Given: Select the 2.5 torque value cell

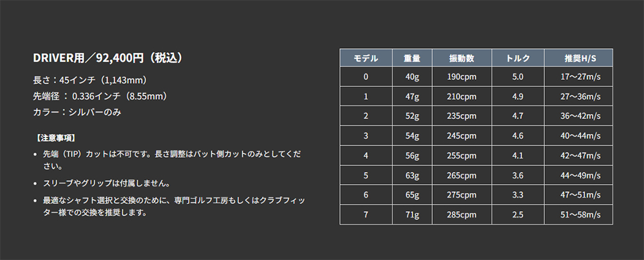Looking at the screenshot, I should point(518,215).
